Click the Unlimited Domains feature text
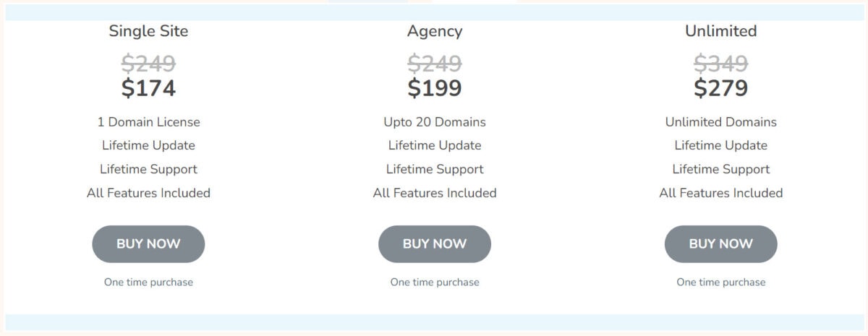 pyautogui.click(x=721, y=122)
